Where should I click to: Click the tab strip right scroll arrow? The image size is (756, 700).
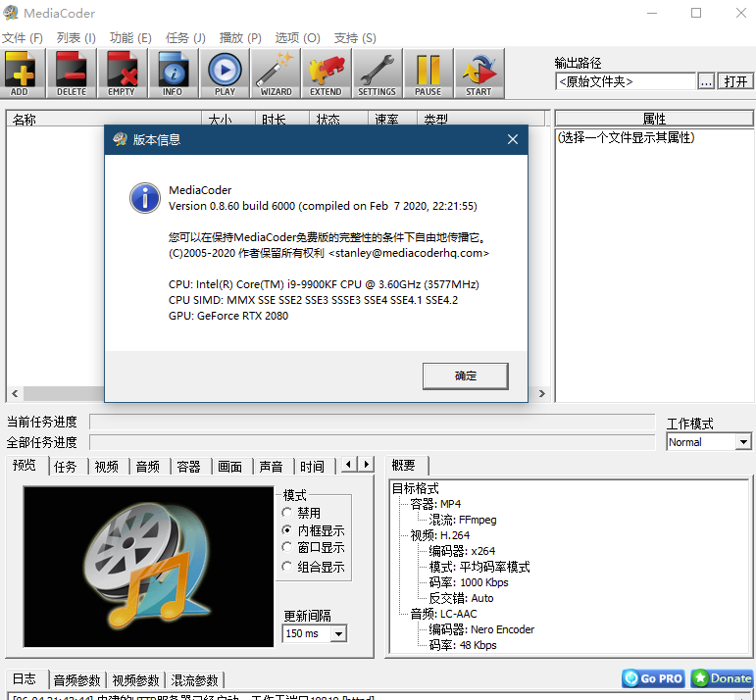point(366,465)
